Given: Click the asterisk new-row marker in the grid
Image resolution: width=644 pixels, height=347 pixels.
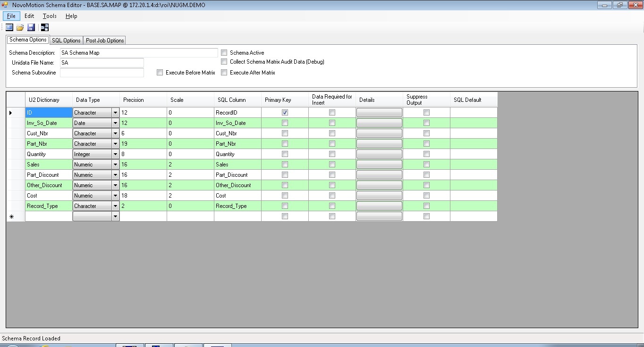Looking at the screenshot, I should [x=11, y=216].
